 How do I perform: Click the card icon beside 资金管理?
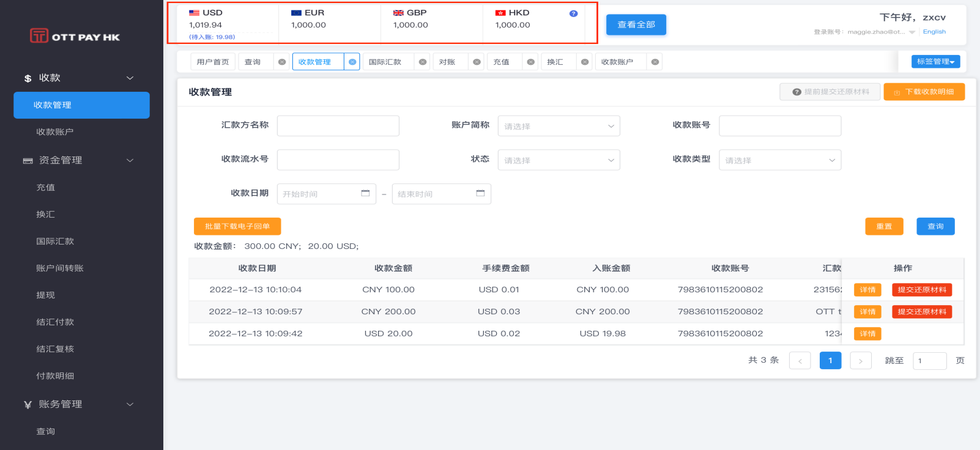(28, 161)
